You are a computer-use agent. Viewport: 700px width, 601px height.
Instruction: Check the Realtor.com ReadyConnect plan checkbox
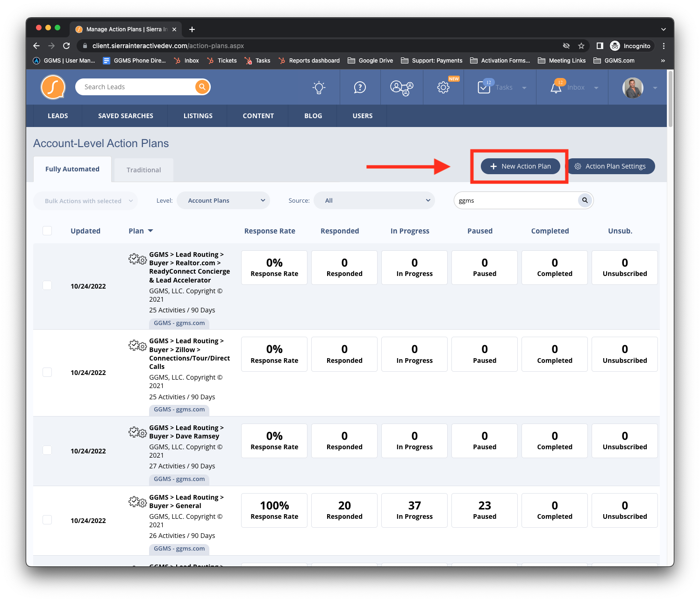pyautogui.click(x=47, y=285)
